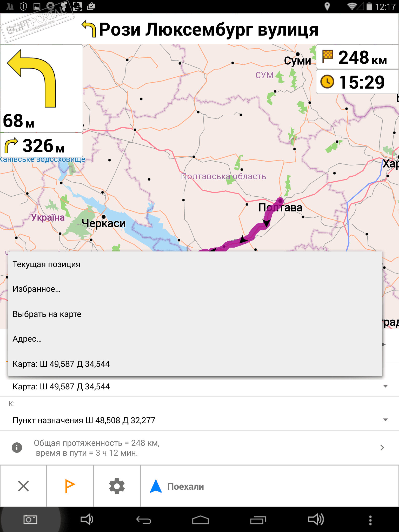Open route settings gear icon
Viewport: 399px width, 532px height.
pos(117,486)
